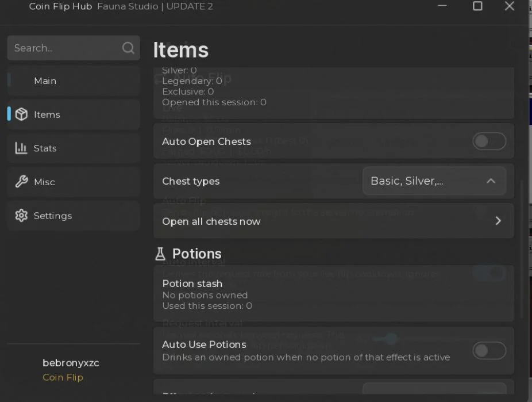The width and height of the screenshot is (532, 402).
Task: Click the Settings gear icon
Action: coord(21,215)
